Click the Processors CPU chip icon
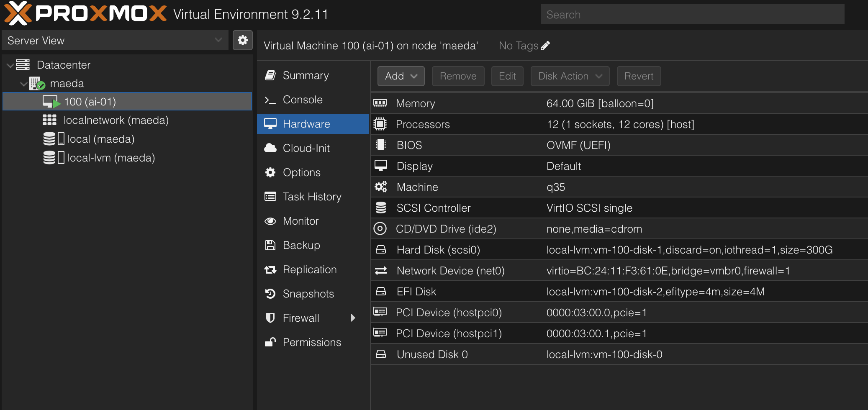 (380, 124)
